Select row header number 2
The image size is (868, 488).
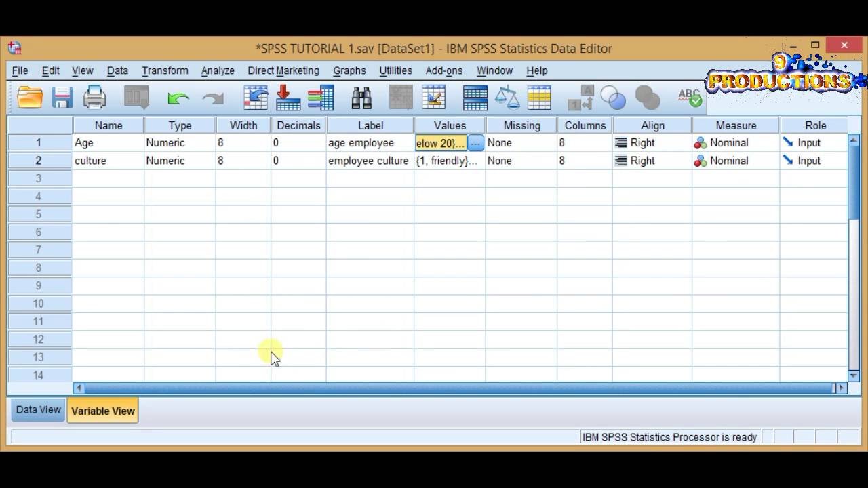point(39,161)
